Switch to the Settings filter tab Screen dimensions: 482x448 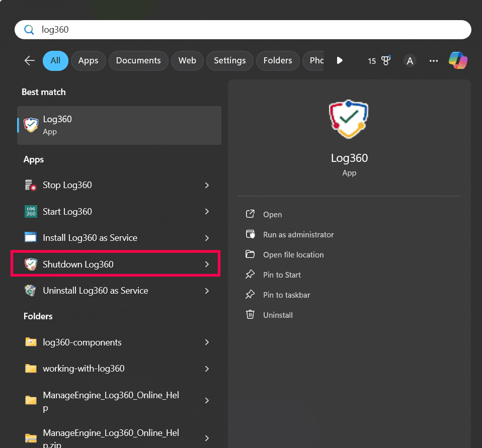pos(229,60)
